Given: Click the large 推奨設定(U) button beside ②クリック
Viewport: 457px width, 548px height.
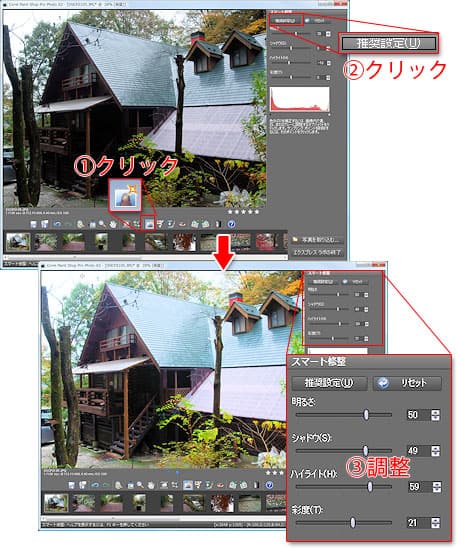Looking at the screenshot, I should tap(389, 43).
